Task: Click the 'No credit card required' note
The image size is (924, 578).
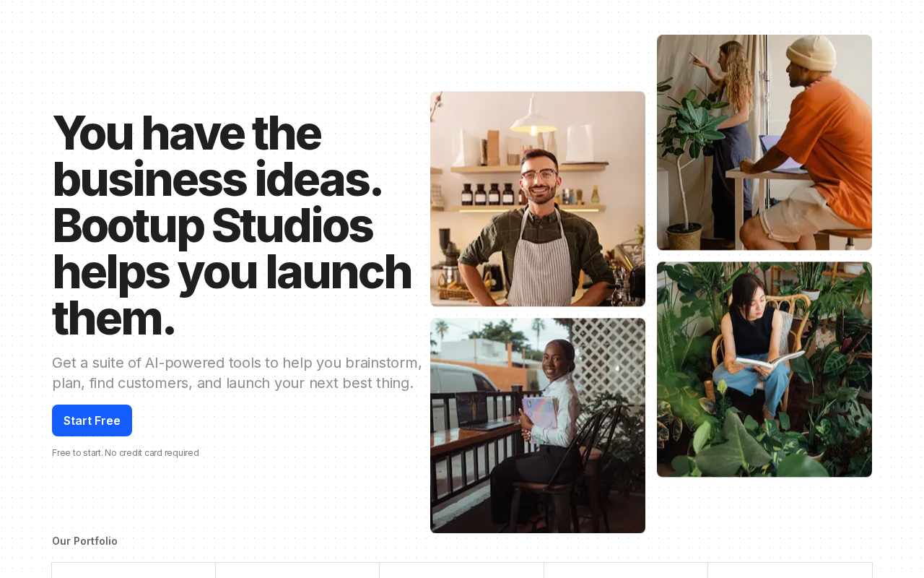Action: pos(126,453)
